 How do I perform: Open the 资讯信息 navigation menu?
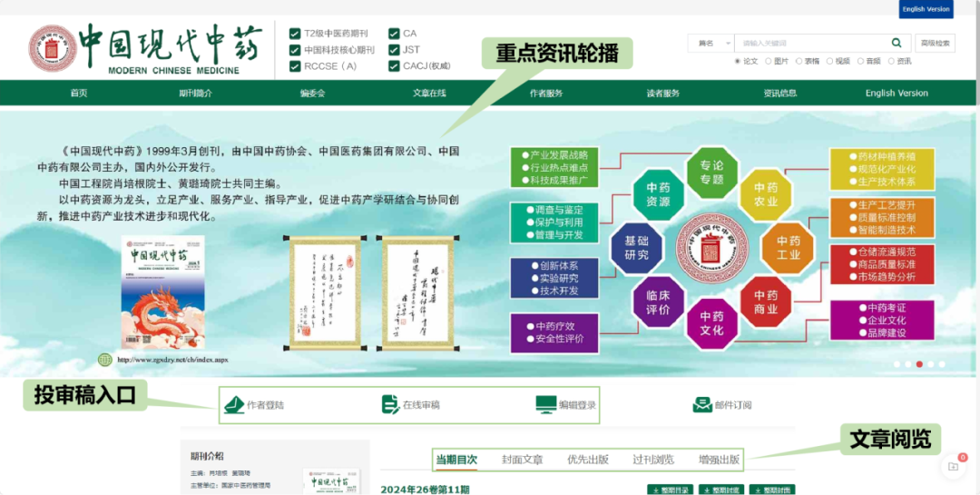tap(780, 94)
